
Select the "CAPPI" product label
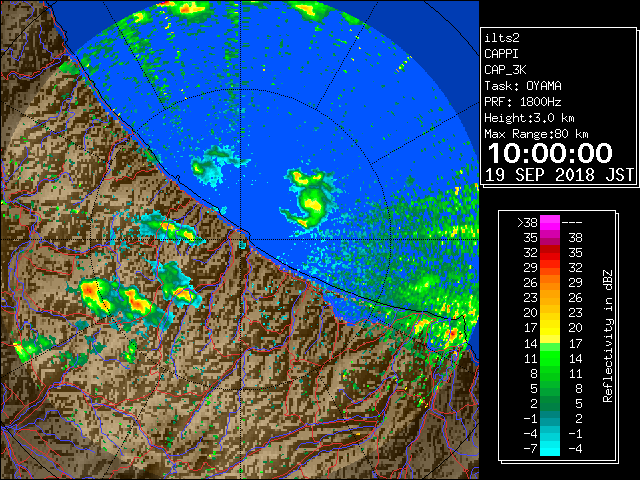(501, 54)
